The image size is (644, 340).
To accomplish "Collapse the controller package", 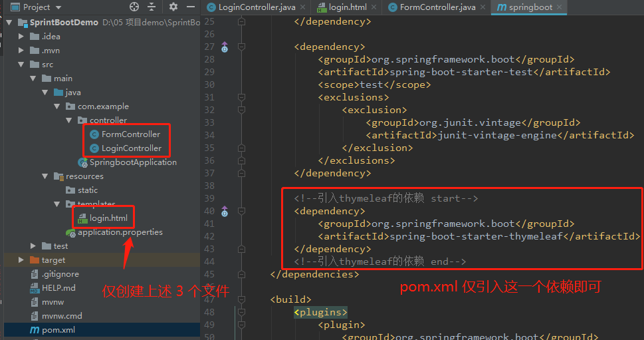I will (68, 120).
